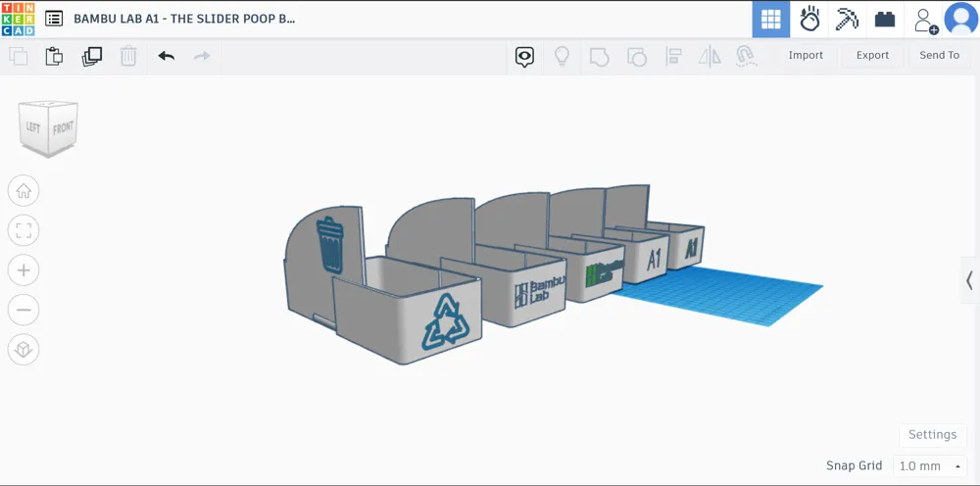Viewport: 980px width, 486px height.
Task: Switch to Bricks mode
Action: click(886, 19)
